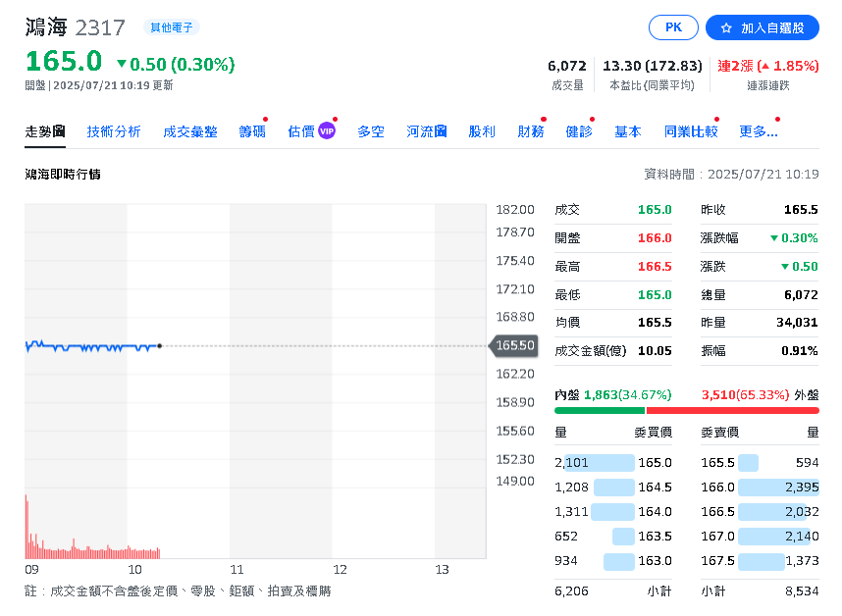This screenshot has width=842, height=616.
Task: Select the 走勢圖 tab
Action: pyautogui.click(x=45, y=131)
